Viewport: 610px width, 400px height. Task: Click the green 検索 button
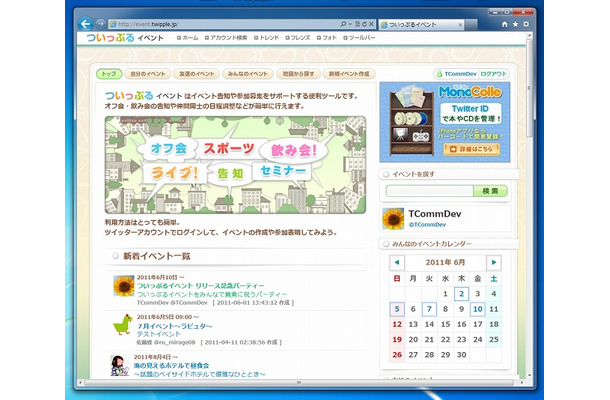pos(490,191)
